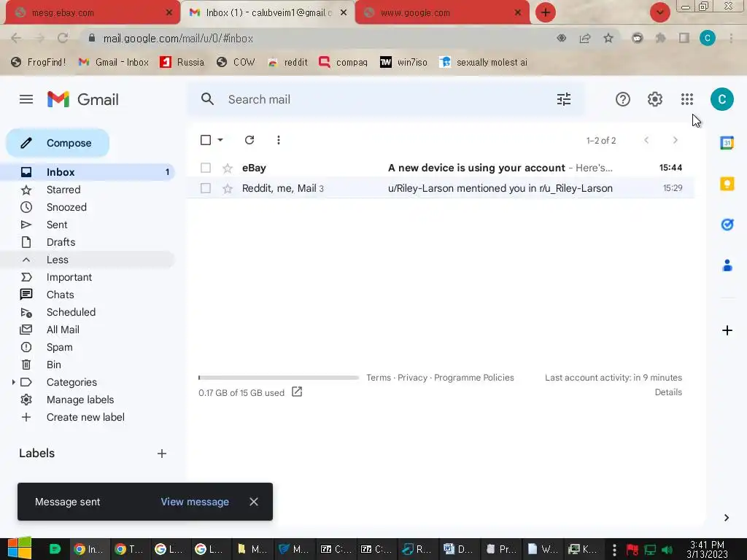Open the Bin folder
Viewport: 747px width, 560px height.
(88, 365)
